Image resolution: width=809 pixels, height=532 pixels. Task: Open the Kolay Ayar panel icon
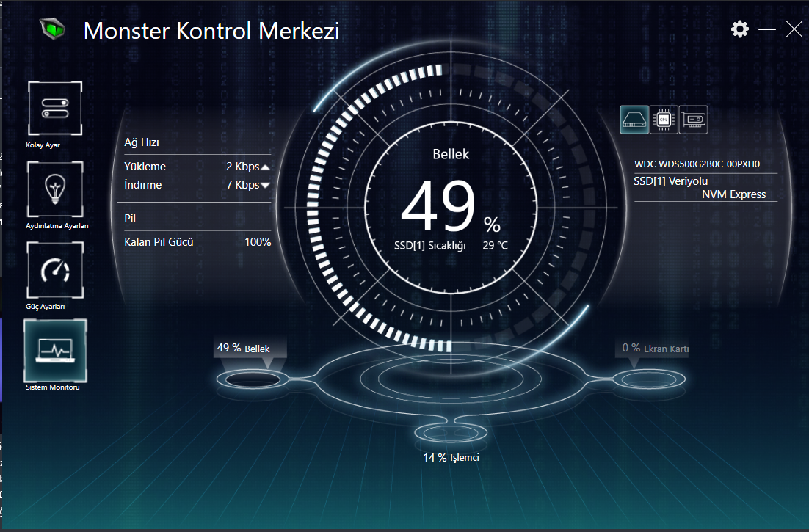pos(54,109)
